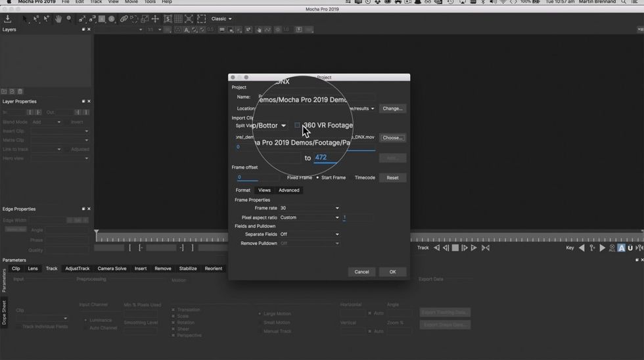Track backward one frame
Viewport: 644px width, 360px height.
(x=446, y=248)
